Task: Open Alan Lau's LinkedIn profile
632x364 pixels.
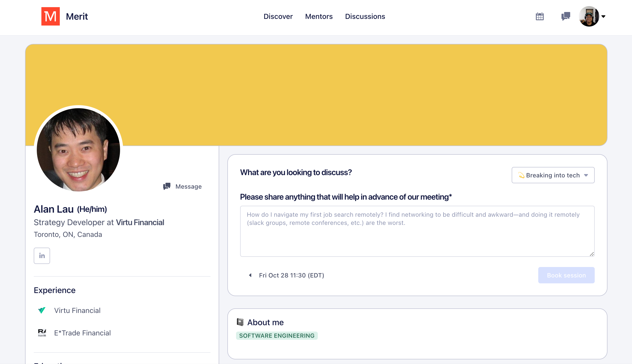Action: (x=42, y=256)
